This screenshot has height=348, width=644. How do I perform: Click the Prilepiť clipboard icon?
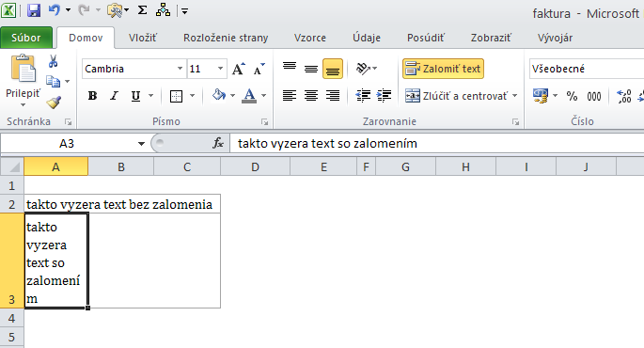click(23, 69)
